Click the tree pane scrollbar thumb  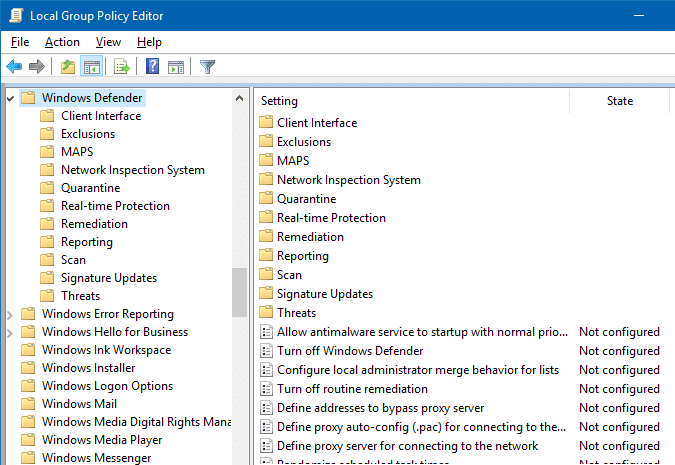[239, 292]
